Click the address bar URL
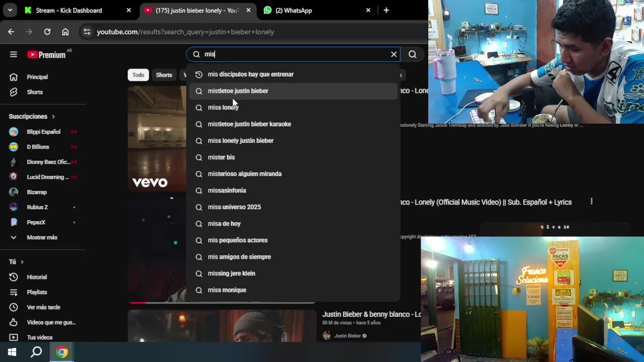This screenshot has height=362, width=644. tap(186, 32)
